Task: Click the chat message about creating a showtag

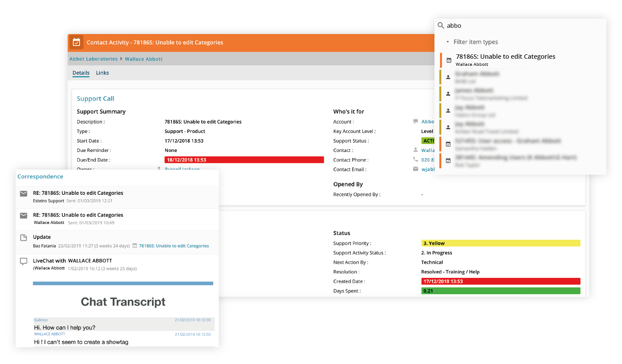Action: click(x=81, y=342)
